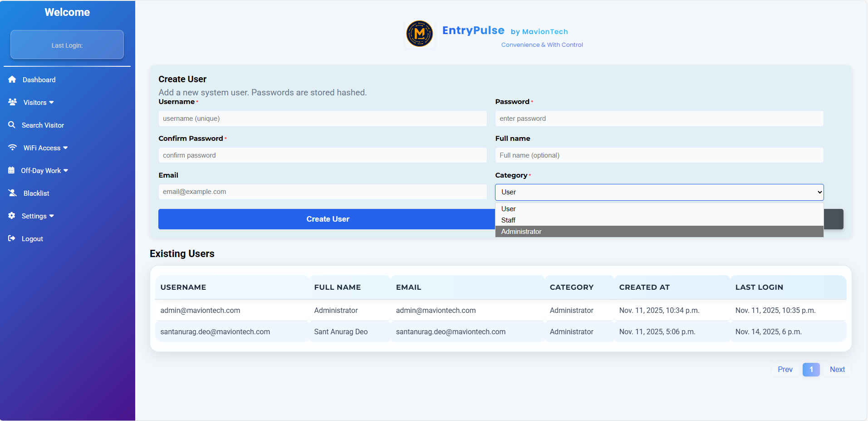The width and height of the screenshot is (868, 421).
Task: Expand the Visitors submenu arrow
Action: pyautogui.click(x=51, y=103)
